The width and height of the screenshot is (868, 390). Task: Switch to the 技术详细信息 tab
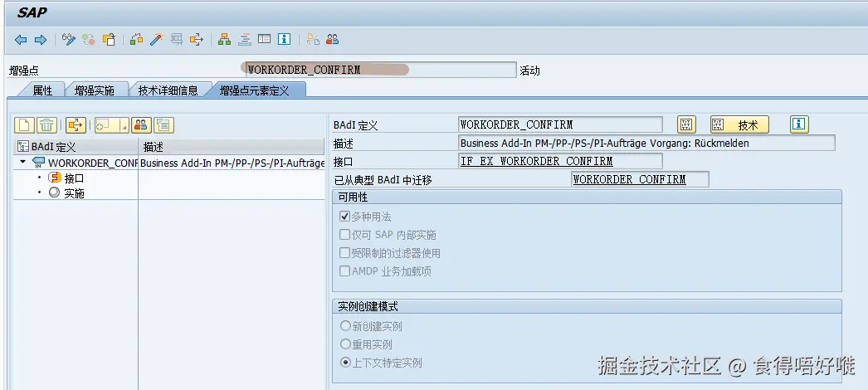[x=168, y=90]
